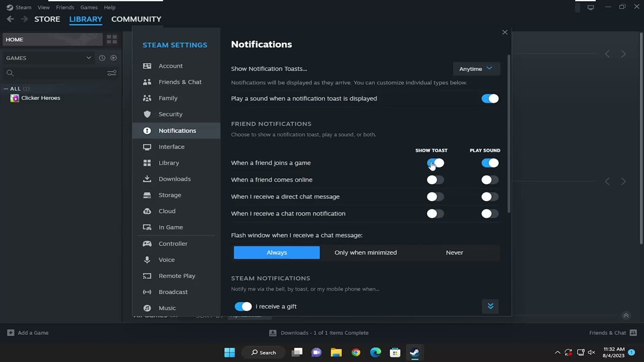Open the View menu
The width and height of the screenshot is (644, 362).
click(x=44, y=8)
